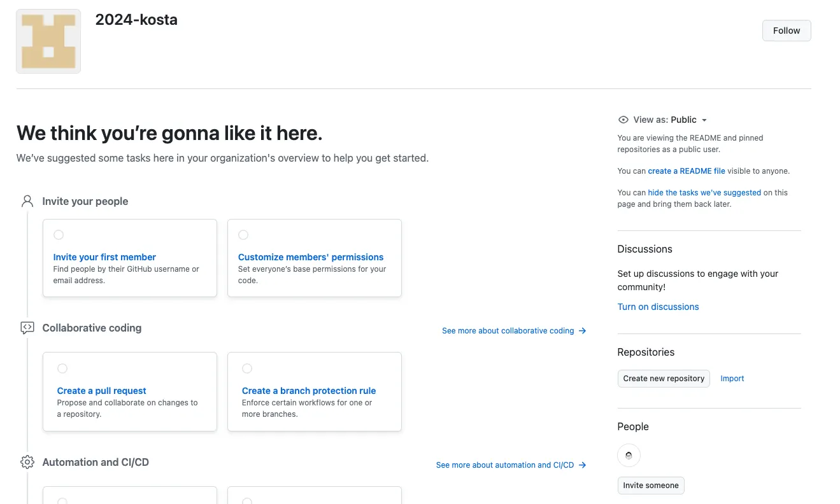Viewport: 840px width, 504px height.
Task: Click the People sidebar heading
Action: pos(633,426)
